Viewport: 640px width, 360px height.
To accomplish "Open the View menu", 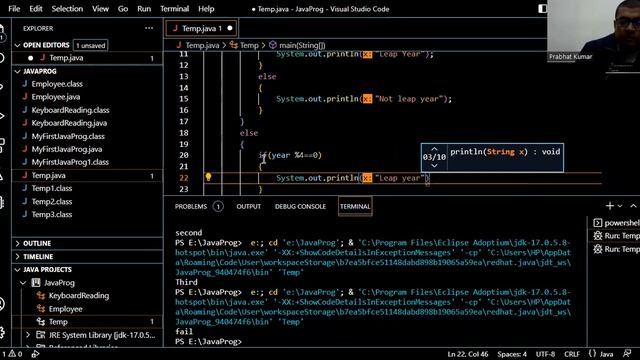I will pyautogui.click(x=100, y=9).
